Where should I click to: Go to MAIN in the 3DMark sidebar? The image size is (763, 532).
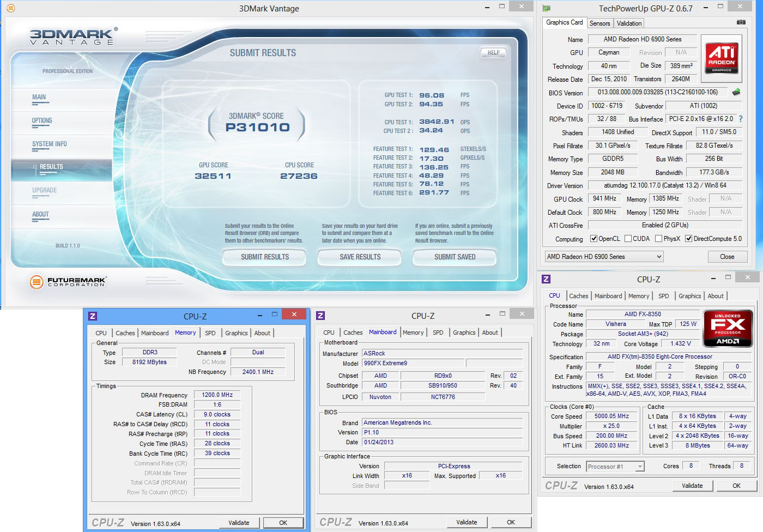click(x=39, y=97)
